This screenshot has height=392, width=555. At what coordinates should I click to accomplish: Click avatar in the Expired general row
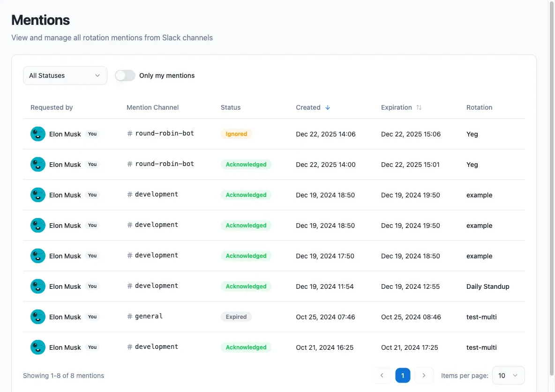pyautogui.click(x=38, y=317)
